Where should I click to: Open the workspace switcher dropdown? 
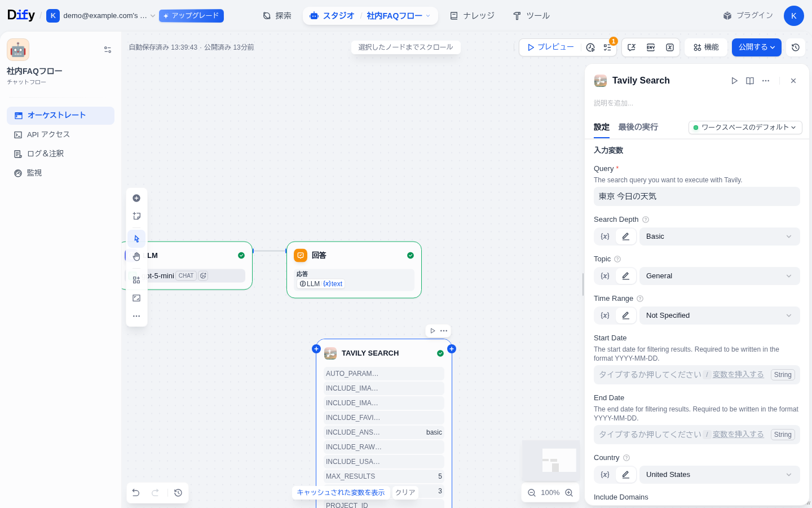(101, 16)
